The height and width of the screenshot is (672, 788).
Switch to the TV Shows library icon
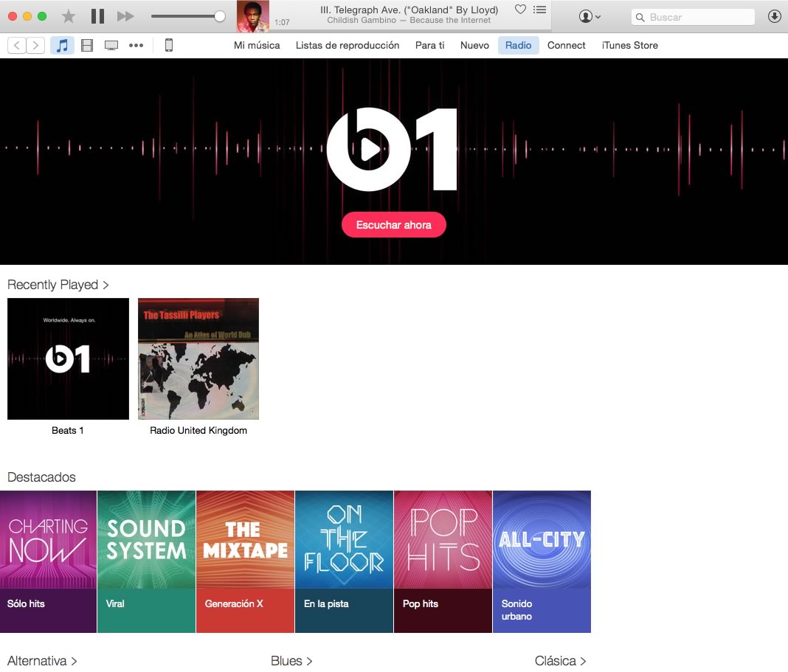111,46
